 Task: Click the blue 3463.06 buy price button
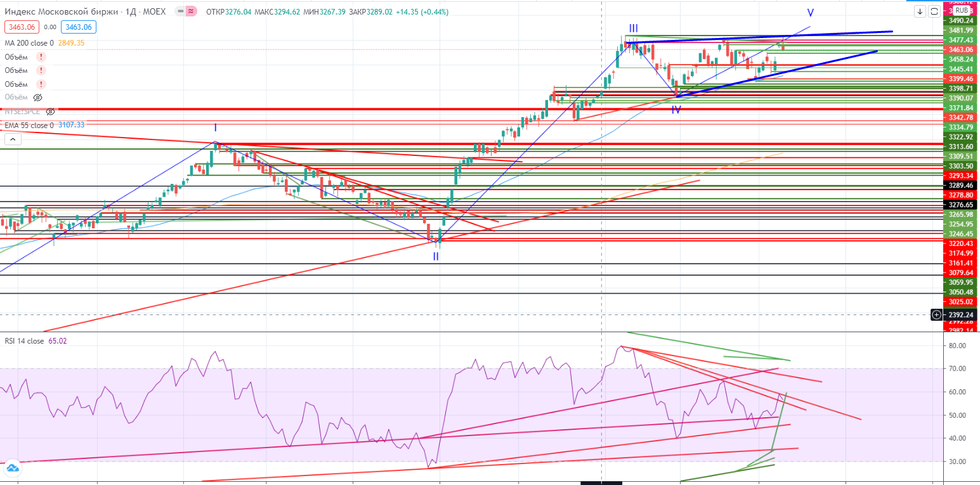[x=78, y=27]
